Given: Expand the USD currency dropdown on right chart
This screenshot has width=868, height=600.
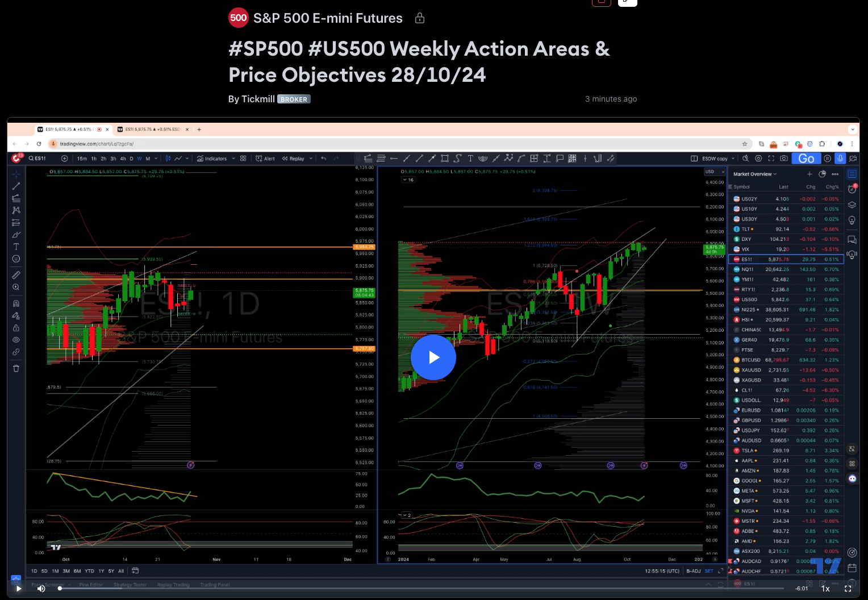Looking at the screenshot, I should pos(715,172).
